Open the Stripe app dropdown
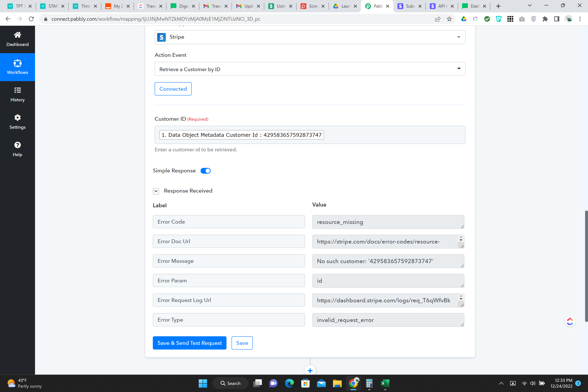This screenshot has height=392, width=588. 310,37
